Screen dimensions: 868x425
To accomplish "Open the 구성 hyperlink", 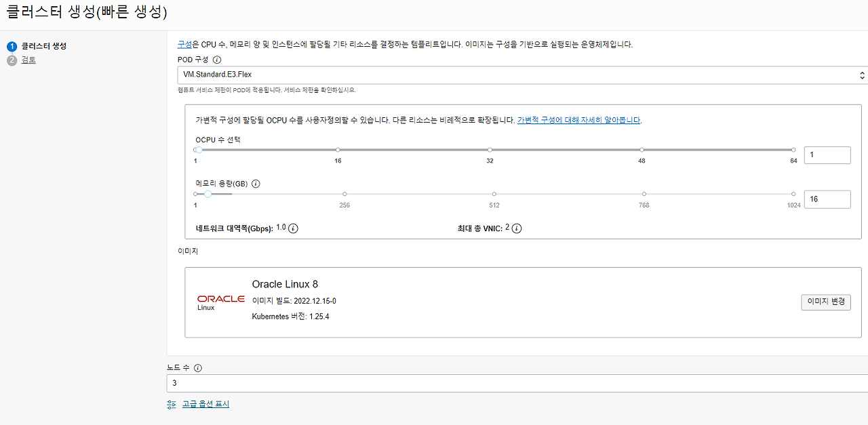I will tap(184, 44).
